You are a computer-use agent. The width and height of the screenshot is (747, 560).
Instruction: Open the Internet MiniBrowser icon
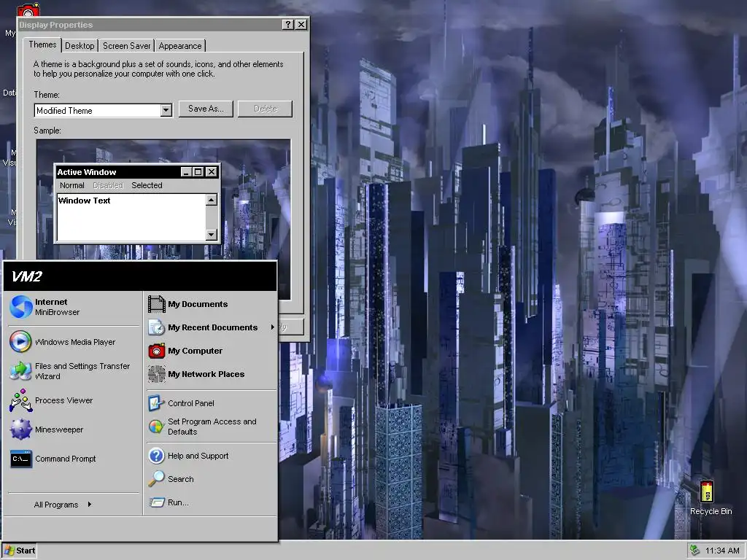(21, 307)
